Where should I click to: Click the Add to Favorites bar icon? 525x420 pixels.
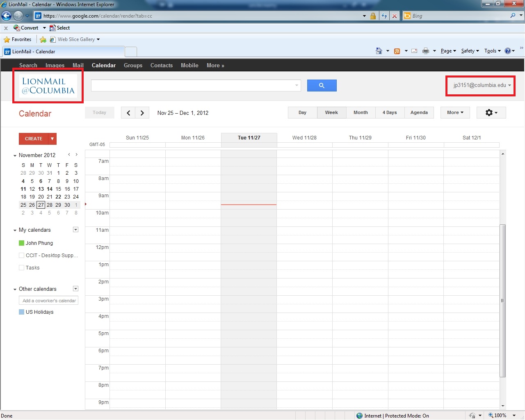tap(43, 39)
